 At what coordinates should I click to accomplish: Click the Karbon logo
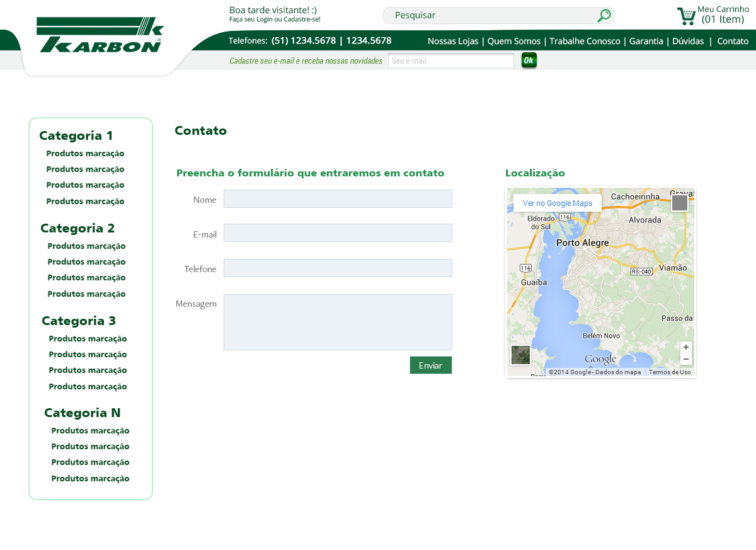coord(100,36)
